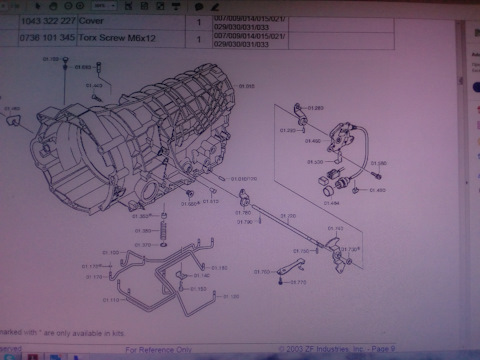Click the transmission housing diagram
The width and height of the screenshot is (480, 360).
click(x=133, y=140)
